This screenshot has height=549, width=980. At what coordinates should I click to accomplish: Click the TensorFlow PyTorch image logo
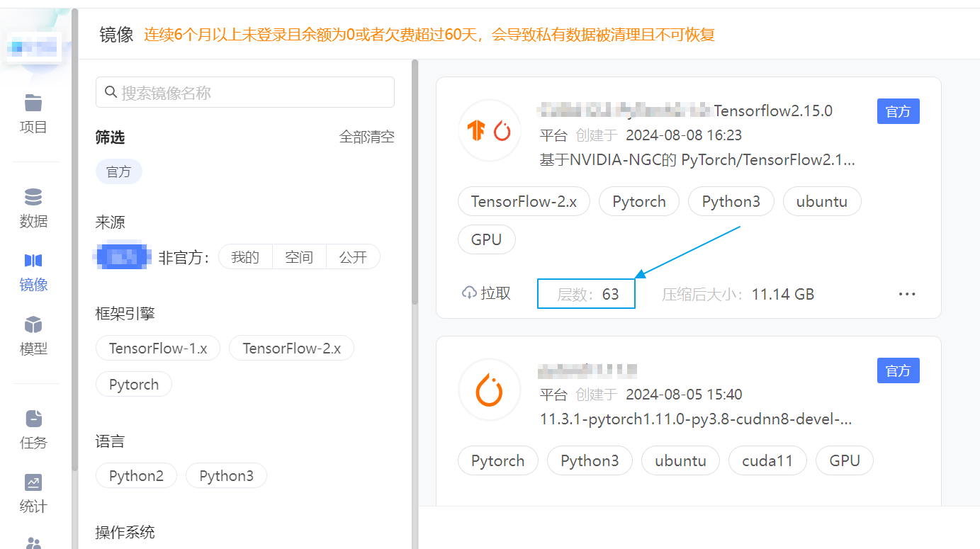(490, 130)
